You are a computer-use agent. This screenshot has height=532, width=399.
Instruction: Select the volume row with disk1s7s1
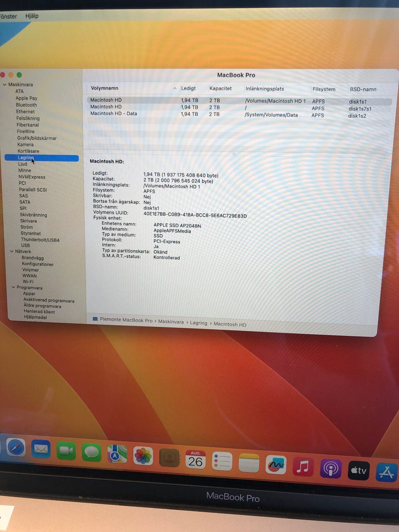(x=239, y=108)
